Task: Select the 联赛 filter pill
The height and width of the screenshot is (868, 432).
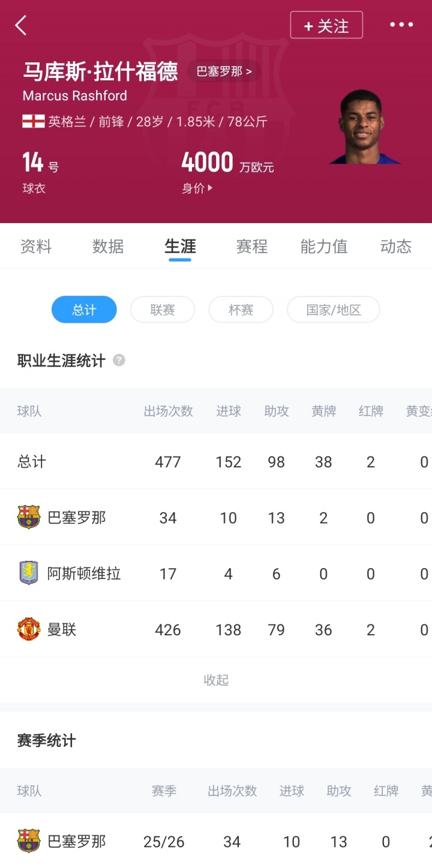Action: tap(163, 310)
